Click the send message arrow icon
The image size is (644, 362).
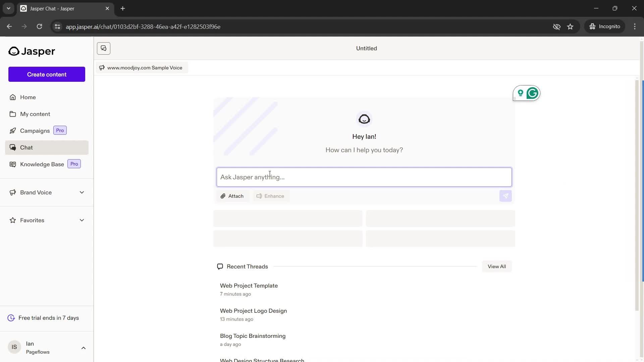[x=505, y=195]
